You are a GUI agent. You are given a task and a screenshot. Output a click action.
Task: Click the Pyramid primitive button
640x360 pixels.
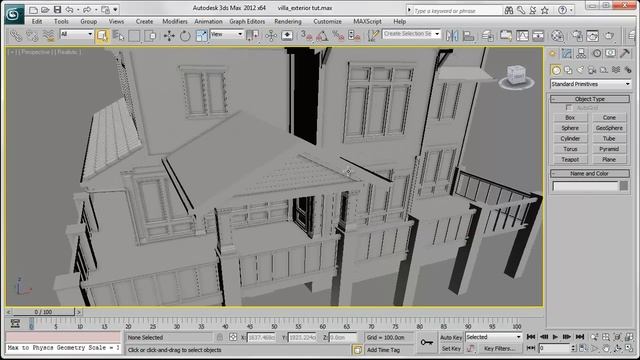coord(609,149)
